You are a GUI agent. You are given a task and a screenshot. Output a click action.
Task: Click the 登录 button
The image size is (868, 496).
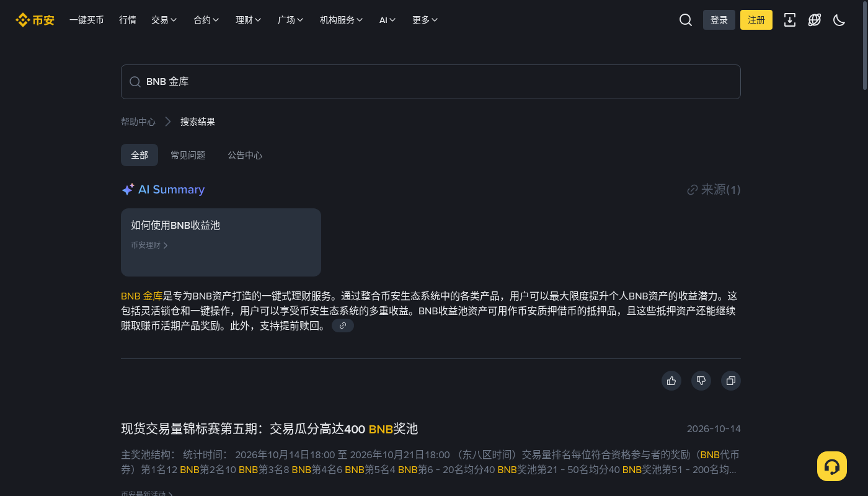click(x=719, y=20)
